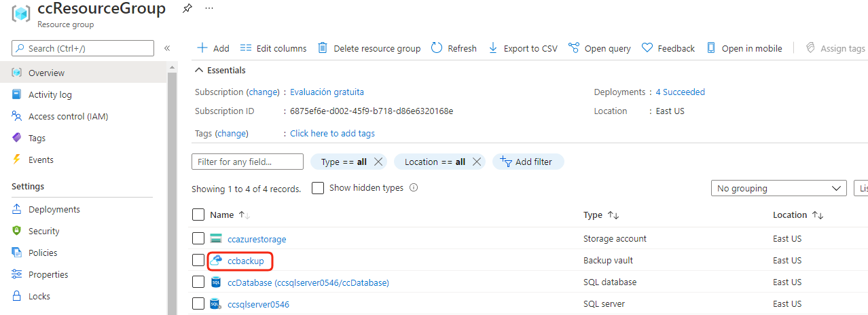Sort by the Name column
868x315 pixels.
(230, 215)
